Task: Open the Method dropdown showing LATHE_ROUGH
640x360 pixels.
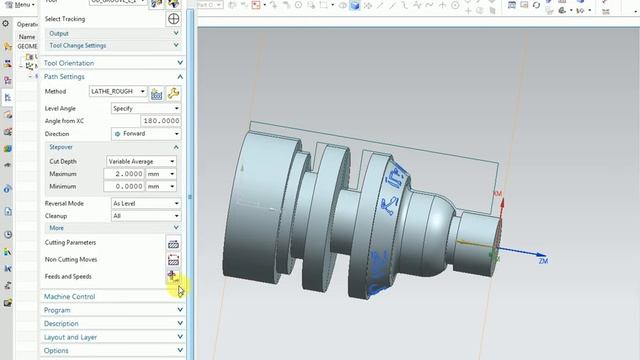Action: 118,91
